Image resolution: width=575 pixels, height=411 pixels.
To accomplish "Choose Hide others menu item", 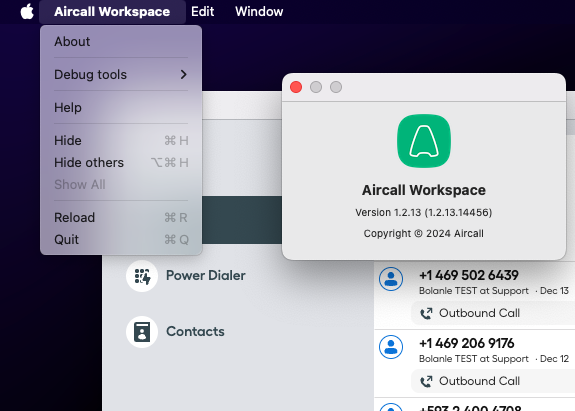I will (121, 162).
